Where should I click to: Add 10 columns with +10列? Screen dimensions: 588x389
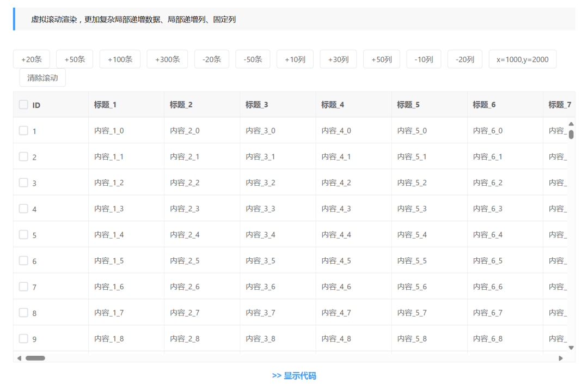[295, 59]
